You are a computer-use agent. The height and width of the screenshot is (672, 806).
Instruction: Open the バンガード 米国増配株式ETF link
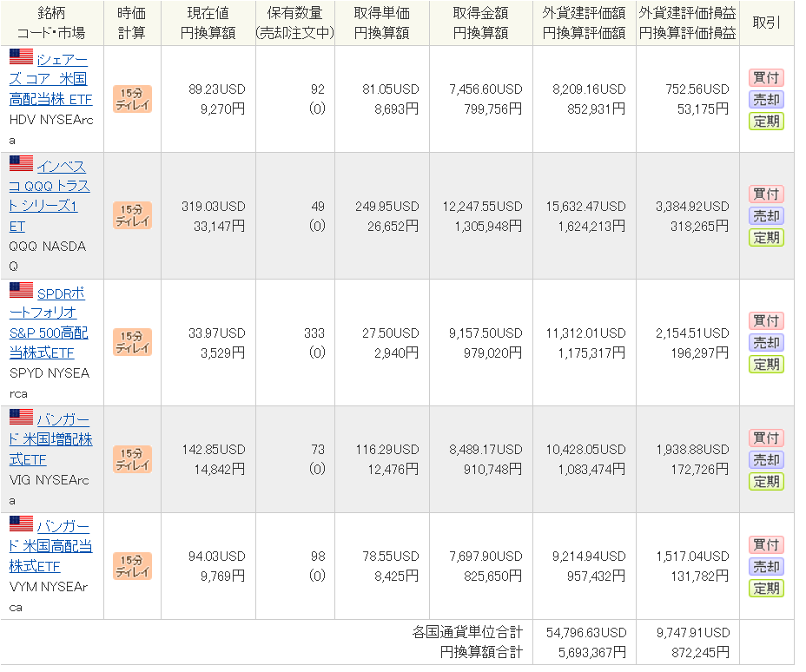[51, 440]
